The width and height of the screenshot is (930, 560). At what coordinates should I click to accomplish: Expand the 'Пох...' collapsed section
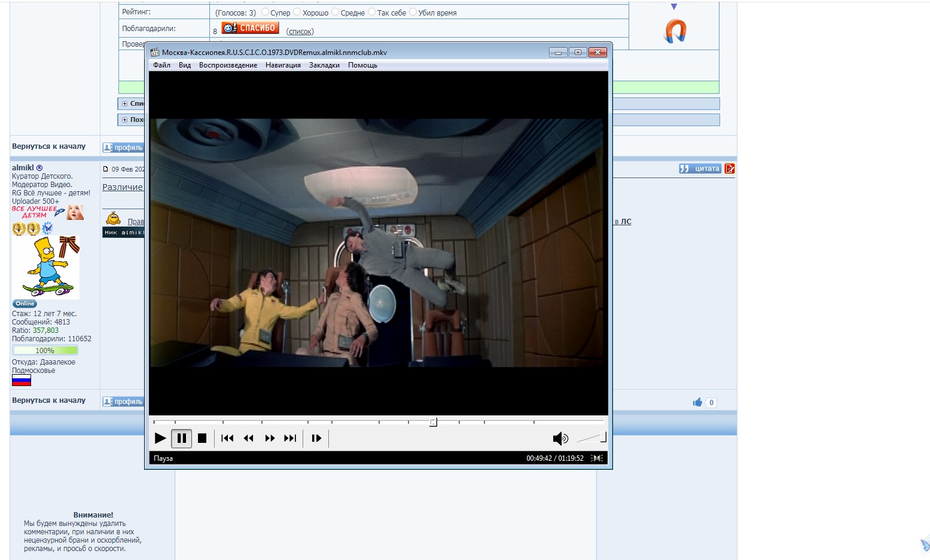[x=125, y=120]
